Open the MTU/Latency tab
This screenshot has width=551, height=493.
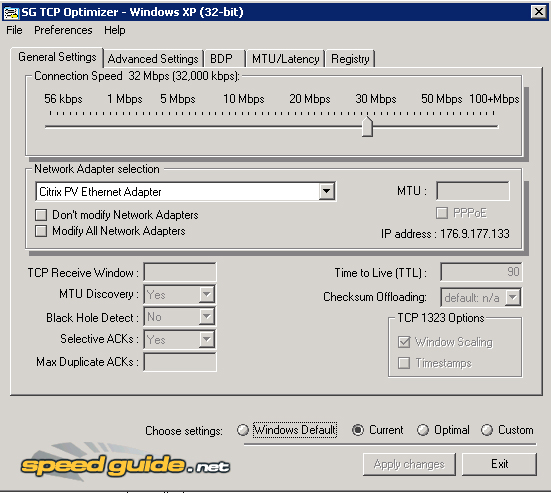[x=285, y=59]
